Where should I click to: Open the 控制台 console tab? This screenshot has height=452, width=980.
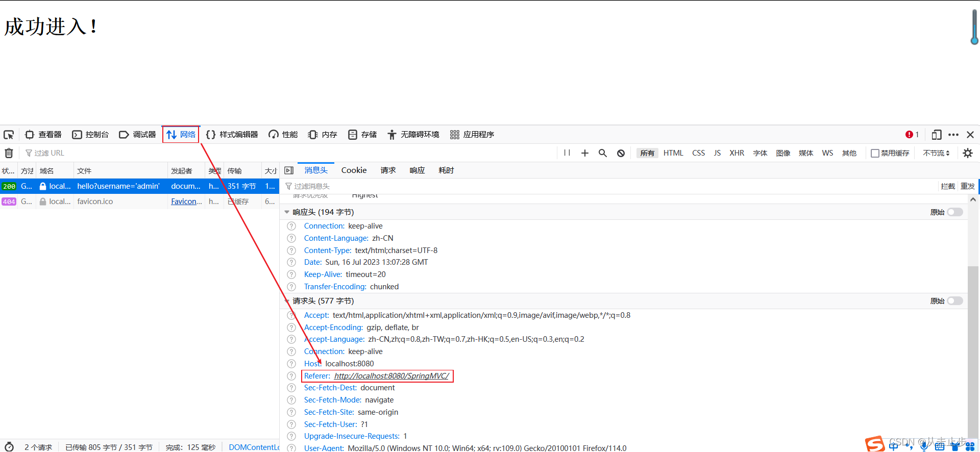pyautogui.click(x=91, y=135)
